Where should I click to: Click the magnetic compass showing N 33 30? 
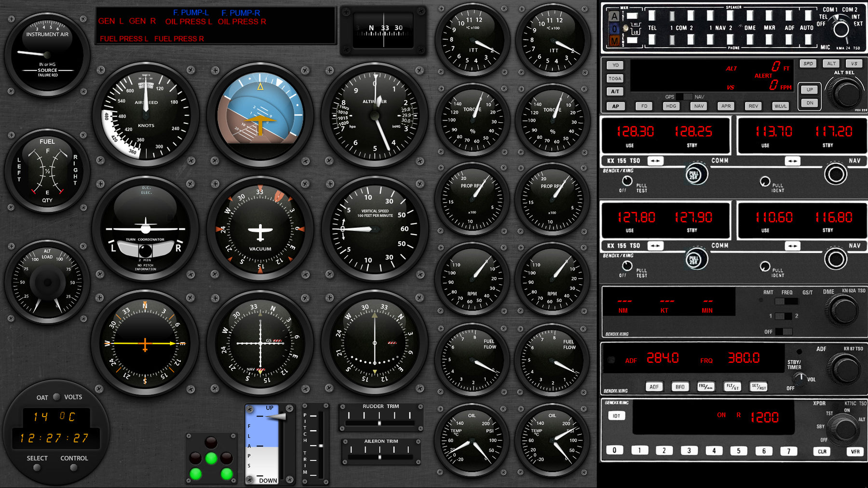pos(384,30)
